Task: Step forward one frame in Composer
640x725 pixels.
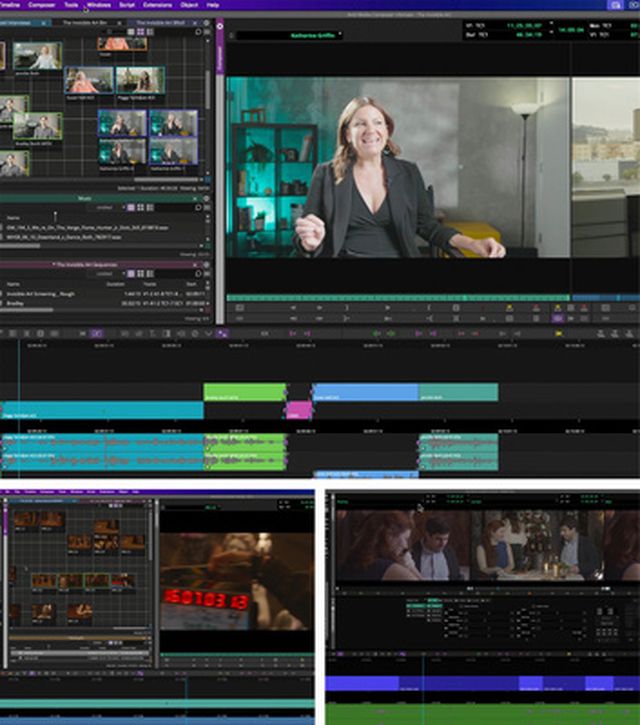Action: point(320,307)
